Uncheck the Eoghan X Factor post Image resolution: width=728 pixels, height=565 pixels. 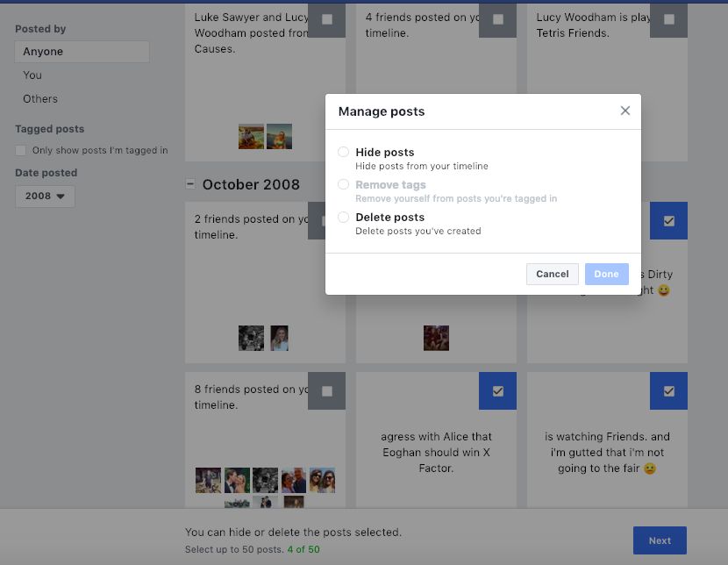pos(497,391)
